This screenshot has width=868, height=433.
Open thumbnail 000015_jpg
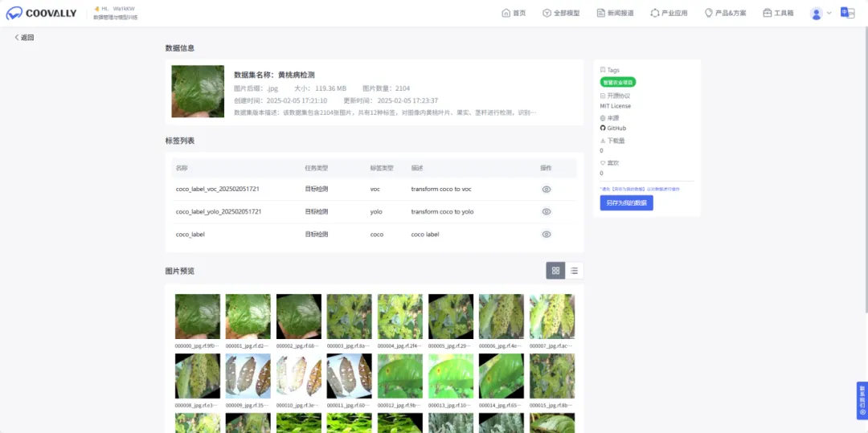pos(552,376)
